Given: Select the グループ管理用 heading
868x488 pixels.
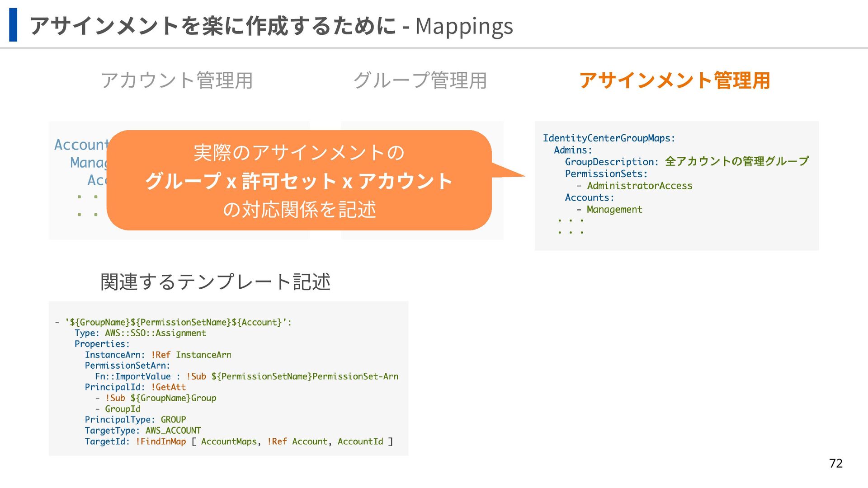Looking at the screenshot, I should [x=420, y=80].
